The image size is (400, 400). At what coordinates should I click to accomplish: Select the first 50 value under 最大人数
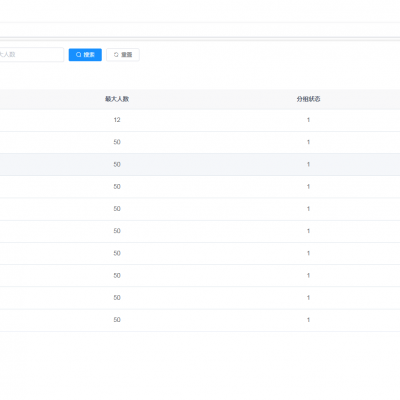coord(117,142)
